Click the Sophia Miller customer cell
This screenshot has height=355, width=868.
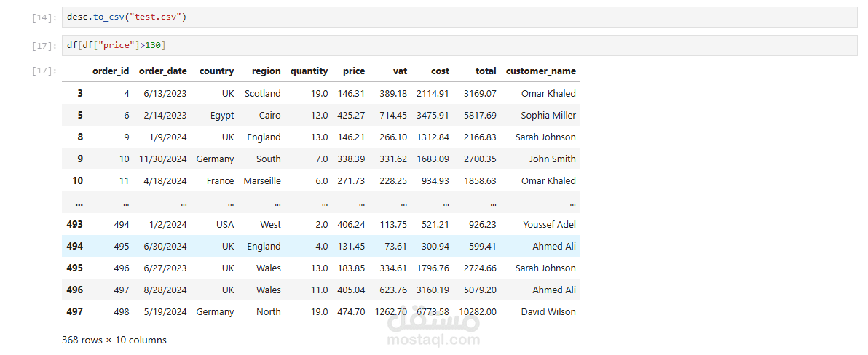pos(548,116)
